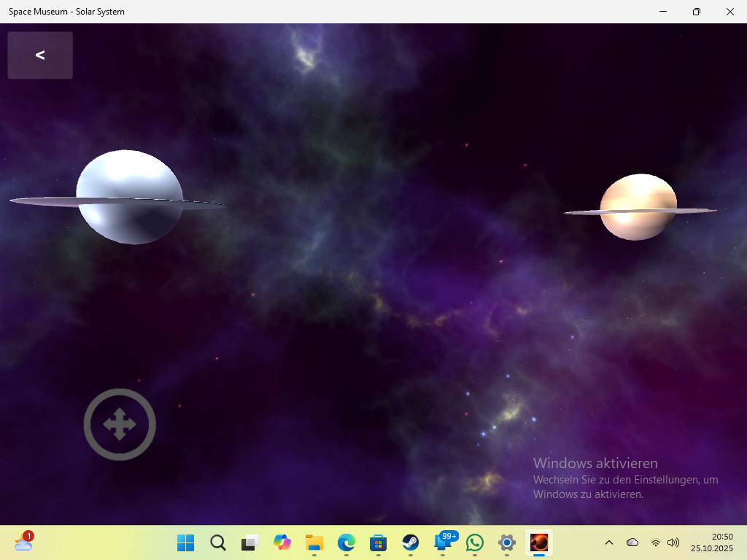Open Steam from the taskbar
747x560 pixels.
point(411,542)
